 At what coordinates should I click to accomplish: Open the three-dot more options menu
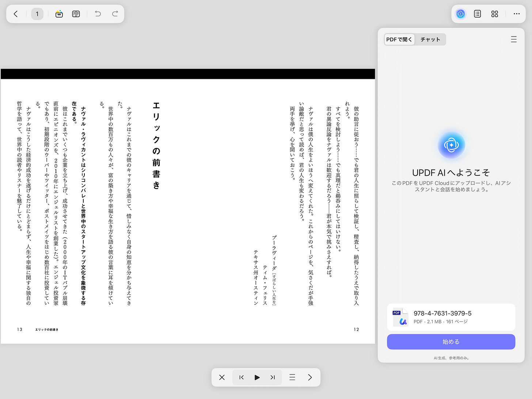point(517,14)
